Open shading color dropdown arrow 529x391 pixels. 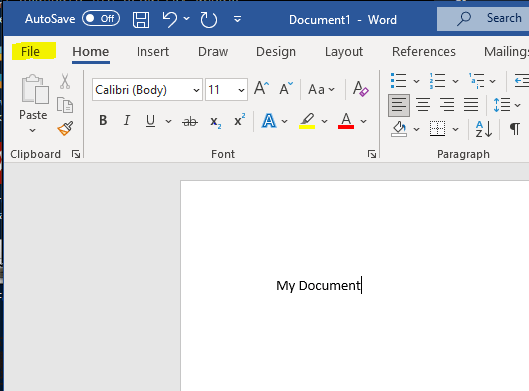point(416,129)
